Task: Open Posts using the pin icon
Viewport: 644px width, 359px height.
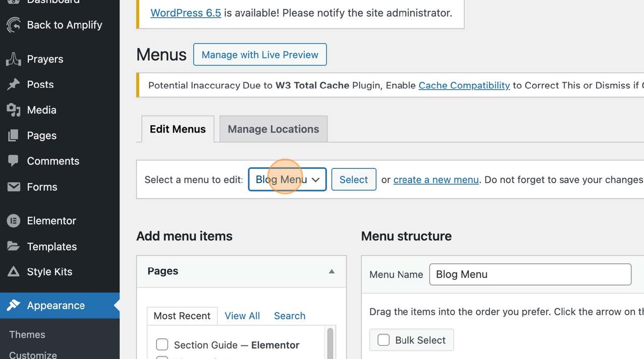Action: pyautogui.click(x=14, y=84)
